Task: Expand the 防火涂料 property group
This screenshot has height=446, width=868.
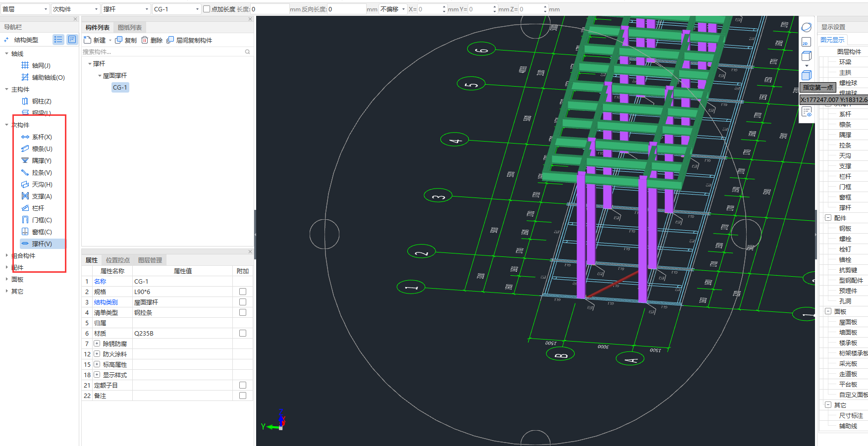Action: pyautogui.click(x=97, y=354)
